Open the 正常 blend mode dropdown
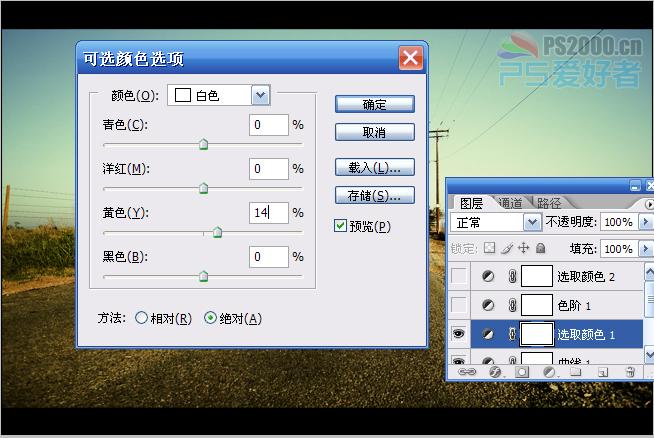This screenshot has height=438, width=654. tap(532, 222)
